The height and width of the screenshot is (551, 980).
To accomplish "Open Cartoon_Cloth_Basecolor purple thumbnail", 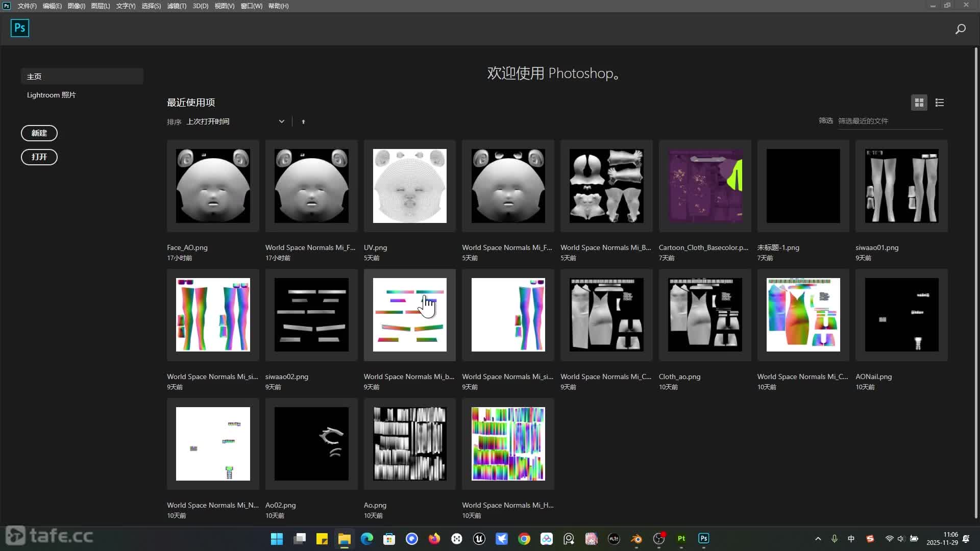I will [705, 186].
